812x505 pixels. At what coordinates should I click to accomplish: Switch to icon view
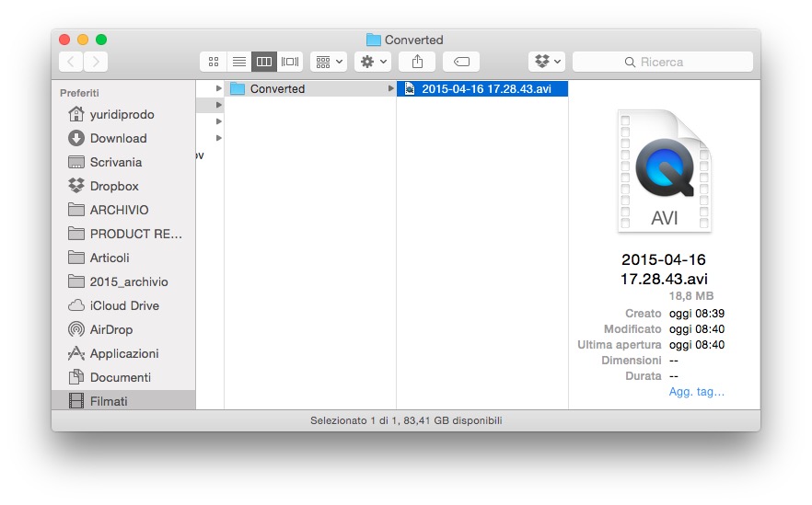point(213,63)
